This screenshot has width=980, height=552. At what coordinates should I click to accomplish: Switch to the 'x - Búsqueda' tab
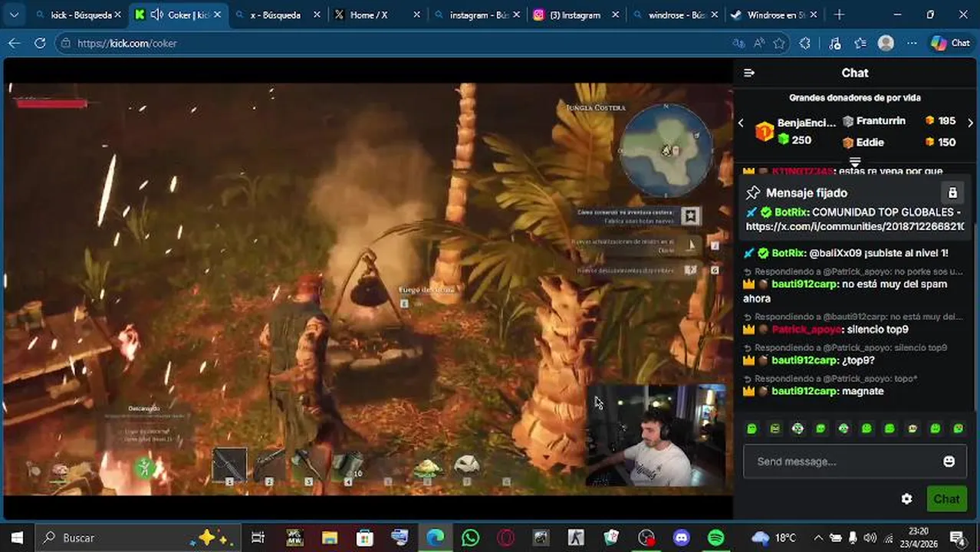point(275,15)
